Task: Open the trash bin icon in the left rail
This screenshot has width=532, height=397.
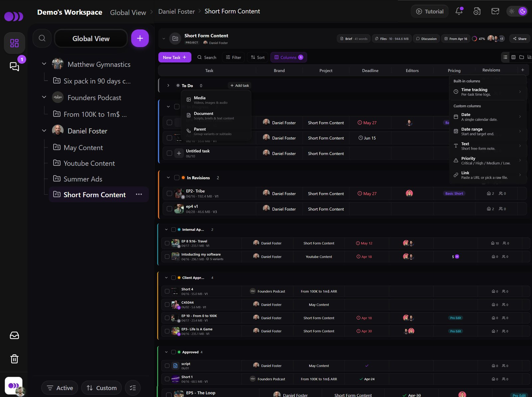Action: (x=14, y=359)
